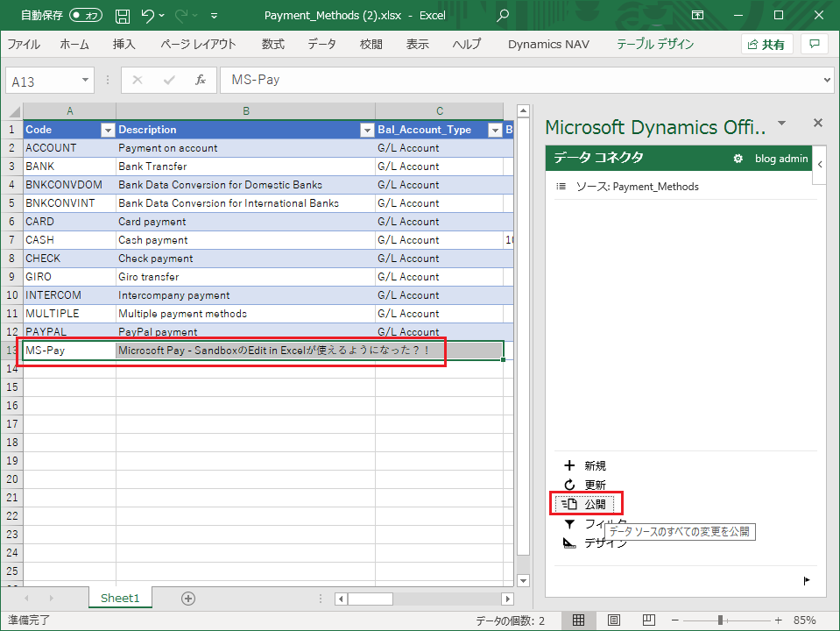Open the Dynamics NAV tab

(548, 44)
